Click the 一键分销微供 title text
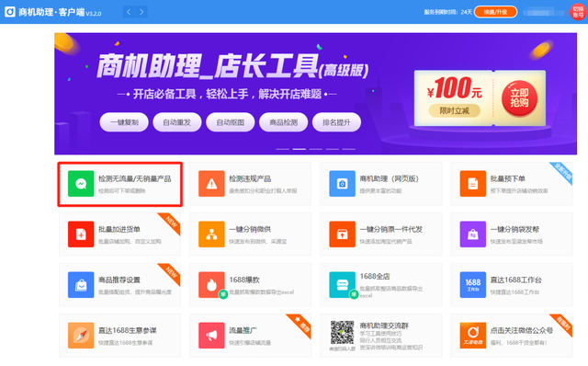The width and height of the screenshot is (588, 366). 250,229
